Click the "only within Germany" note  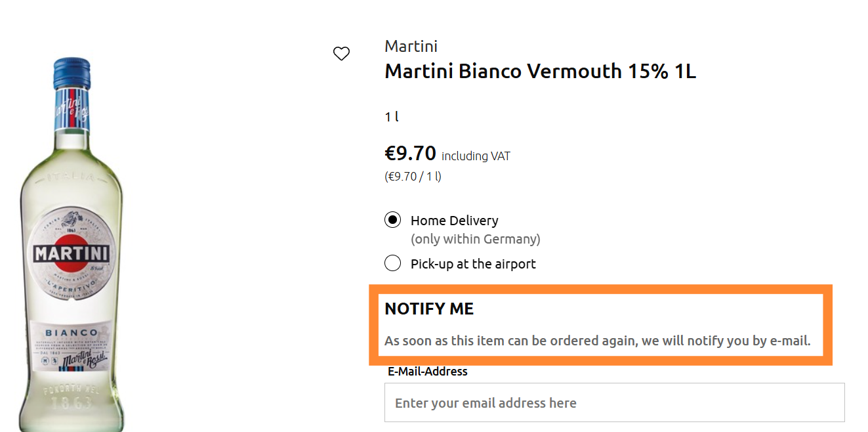pos(475,239)
